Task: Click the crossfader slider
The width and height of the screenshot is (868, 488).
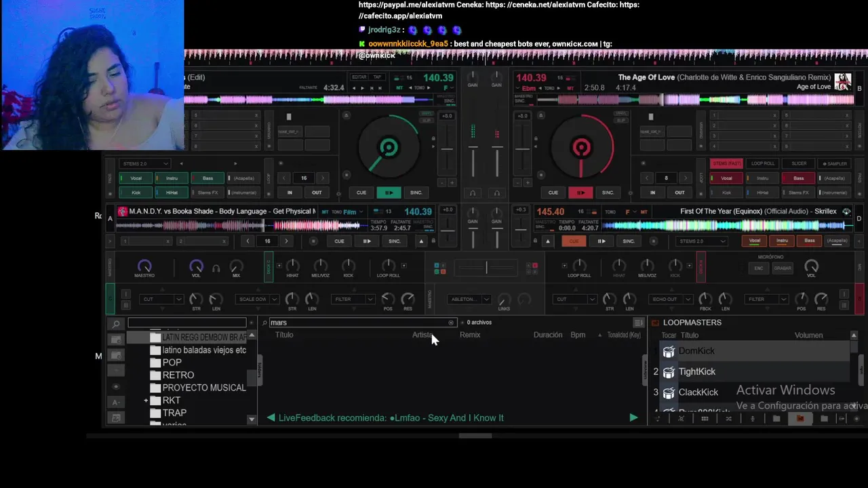Action: tap(486, 268)
